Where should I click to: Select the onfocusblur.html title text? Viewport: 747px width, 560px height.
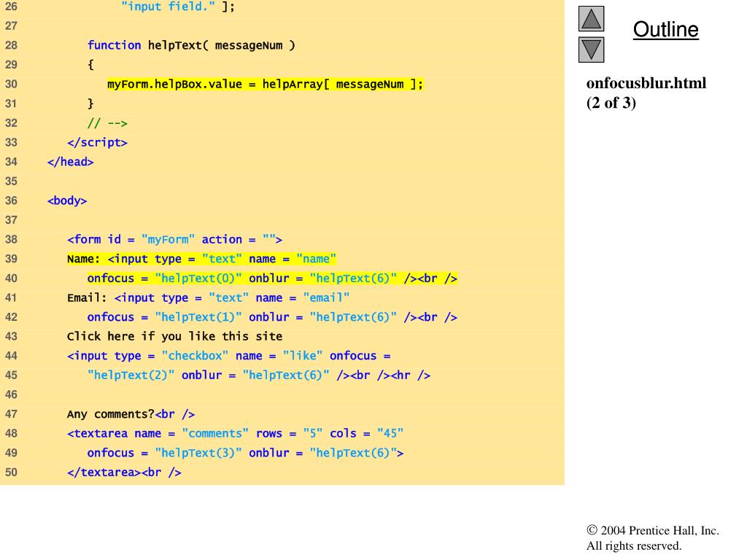646,83
